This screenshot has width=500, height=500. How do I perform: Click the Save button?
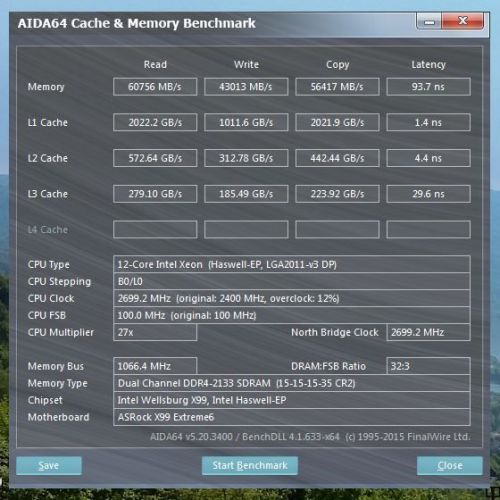click(x=49, y=465)
